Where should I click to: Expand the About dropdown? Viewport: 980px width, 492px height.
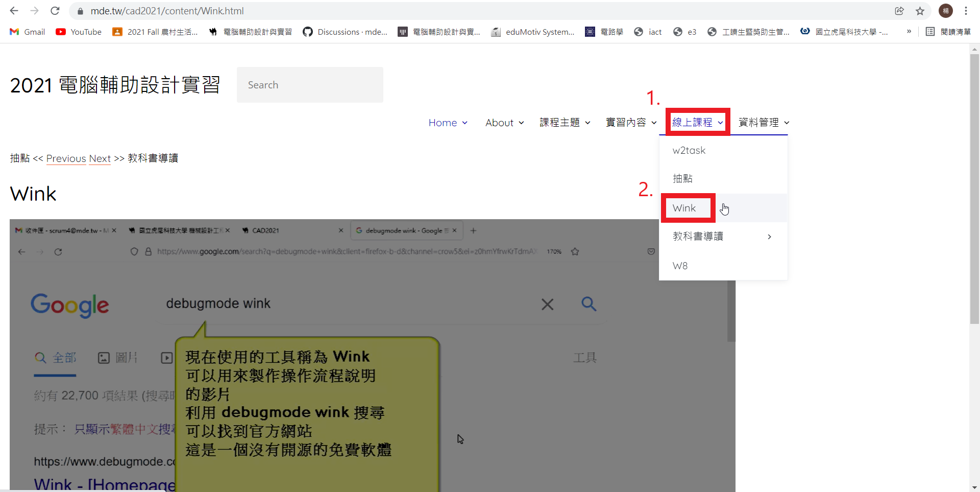(504, 123)
